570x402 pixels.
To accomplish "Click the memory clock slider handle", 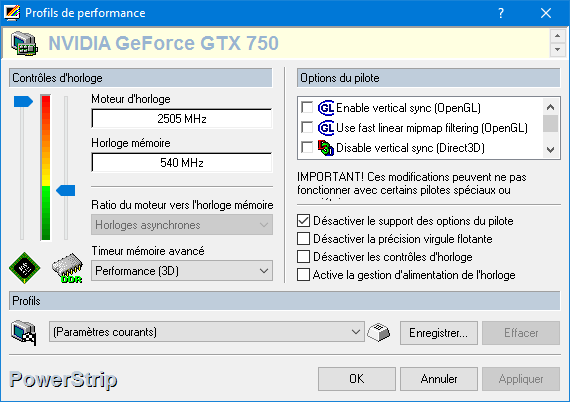I will [x=66, y=190].
